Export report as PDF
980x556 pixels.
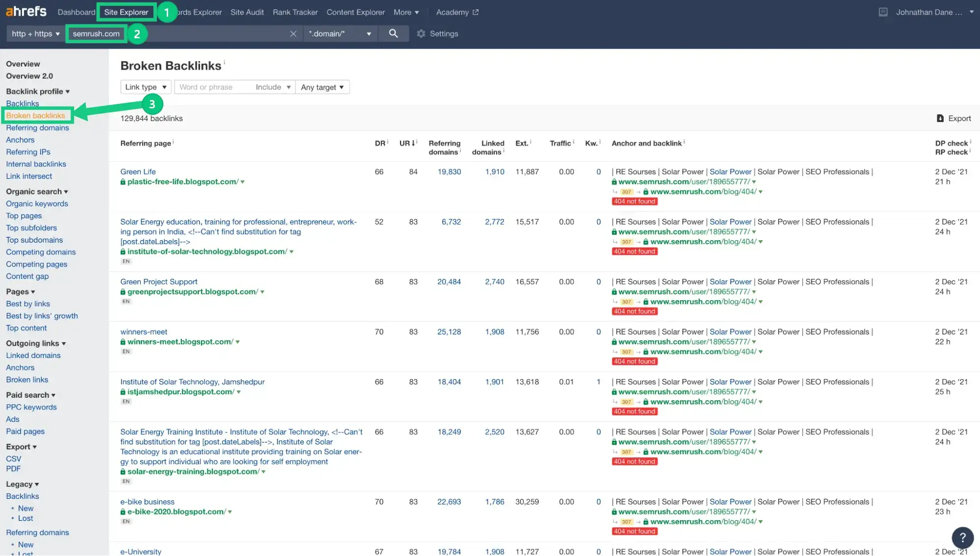tap(13, 469)
